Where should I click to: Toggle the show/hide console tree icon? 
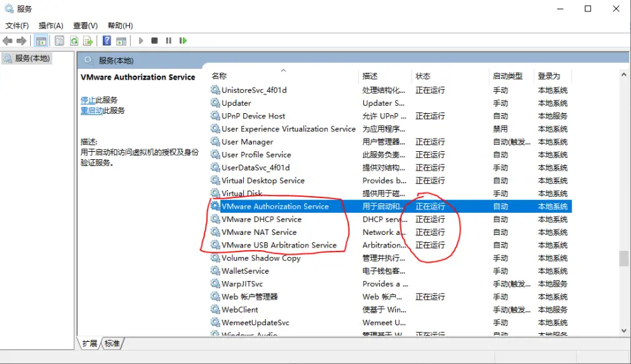point(41,41)
